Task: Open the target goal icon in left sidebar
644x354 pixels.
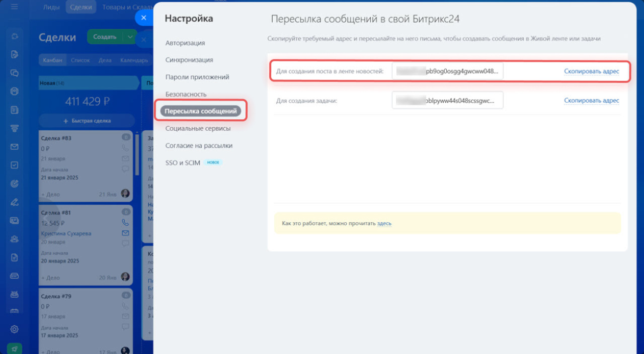Action: [15, 183]
